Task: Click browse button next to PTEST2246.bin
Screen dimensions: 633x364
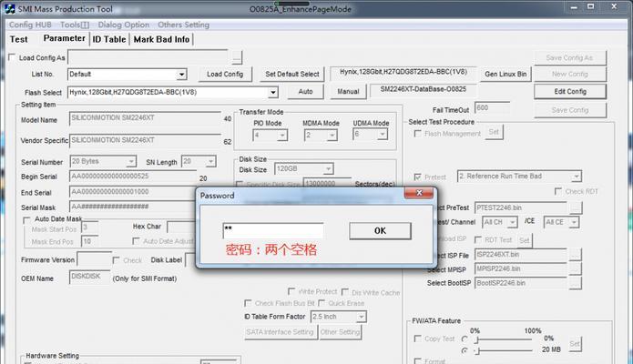Action: click(x=577, y=207)
